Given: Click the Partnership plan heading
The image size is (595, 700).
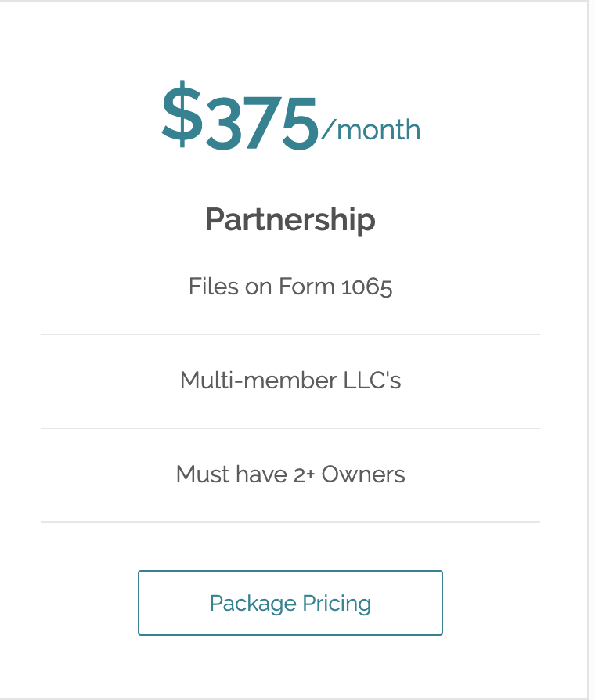Looking at the screenshot, I should 290,220.
